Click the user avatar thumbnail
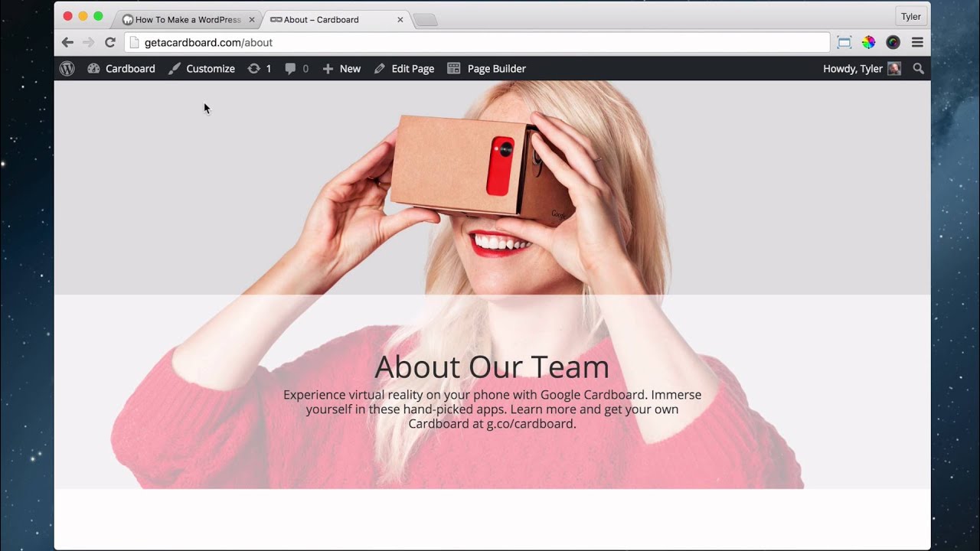Screen dimensions: 980x551 point(894,69)
